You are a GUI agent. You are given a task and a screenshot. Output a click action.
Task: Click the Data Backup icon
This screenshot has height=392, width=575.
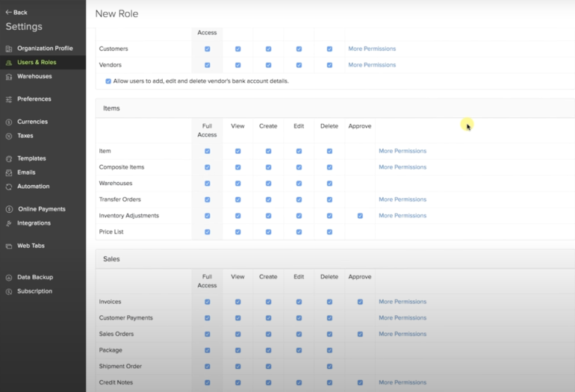(x=9, y=278)
